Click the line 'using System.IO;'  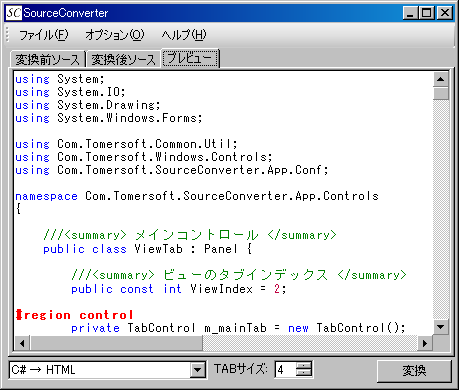(x=70, y=92)
